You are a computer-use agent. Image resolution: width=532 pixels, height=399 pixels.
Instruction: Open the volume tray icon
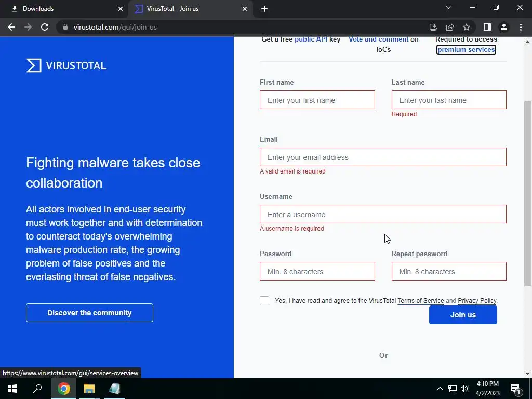(464, 389)
